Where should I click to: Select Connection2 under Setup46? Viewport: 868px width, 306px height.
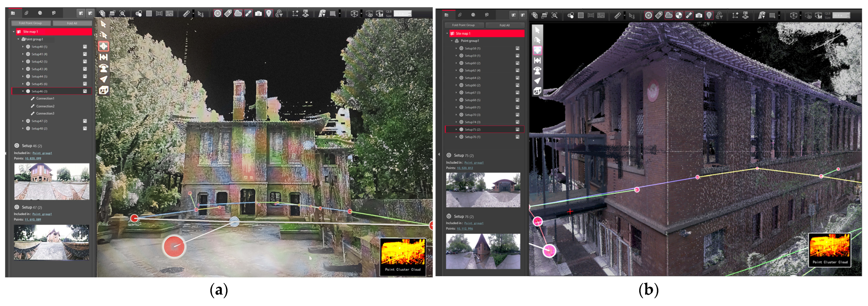[x=45, y=106]
